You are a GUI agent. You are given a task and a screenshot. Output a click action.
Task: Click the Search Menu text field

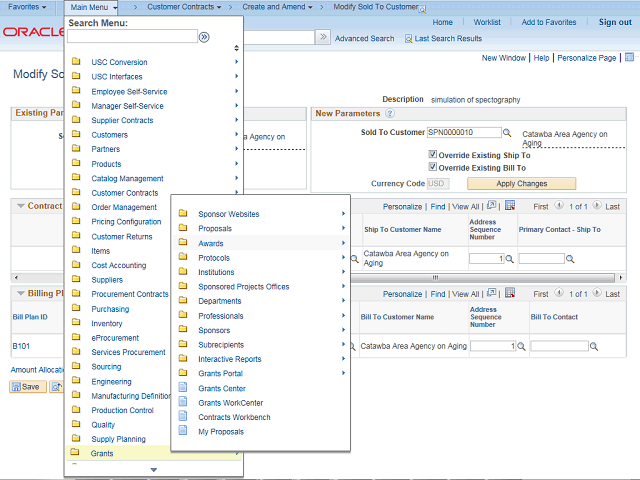133,37
